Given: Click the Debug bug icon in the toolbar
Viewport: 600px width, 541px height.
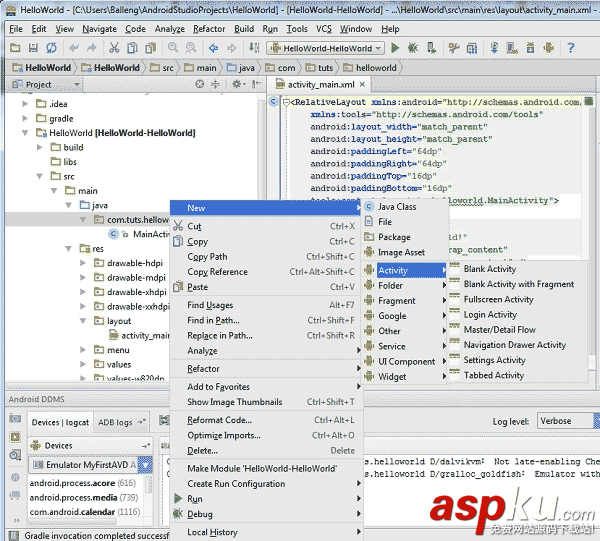Looking at the screenshot, I should tap(413, 48).
